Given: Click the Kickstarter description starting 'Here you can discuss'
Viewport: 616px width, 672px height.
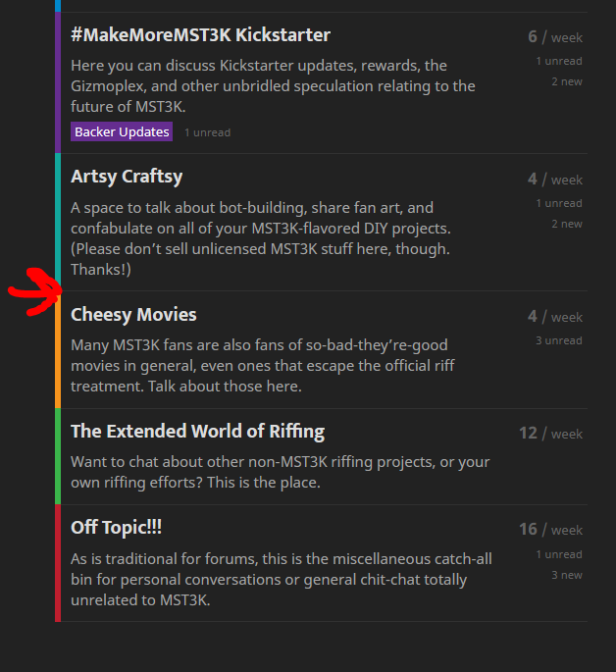Looking at the screenshot, I should (273, 86).
